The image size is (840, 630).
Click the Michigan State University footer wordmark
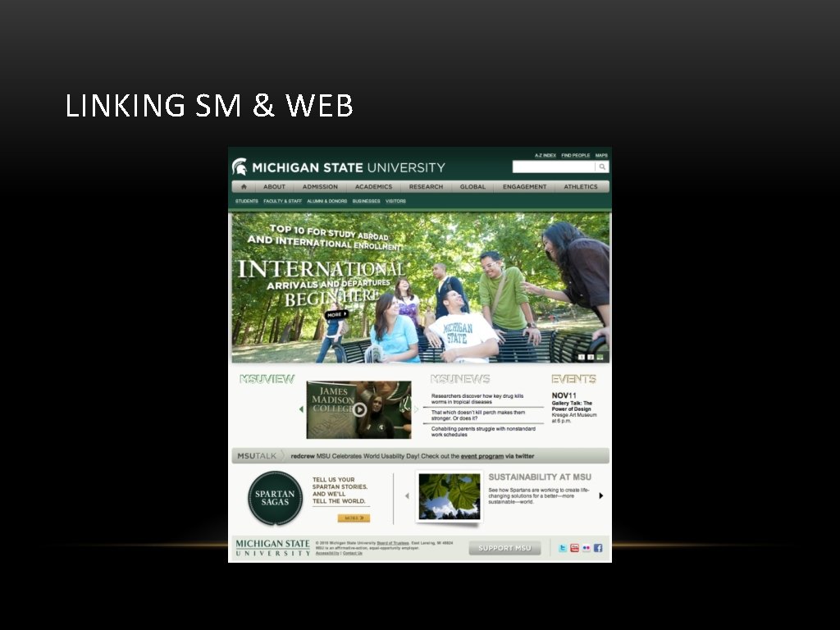272,548
